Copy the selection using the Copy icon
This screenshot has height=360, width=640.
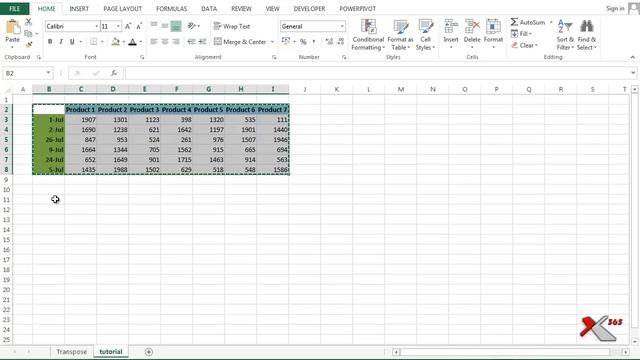(x=28, y=33)
